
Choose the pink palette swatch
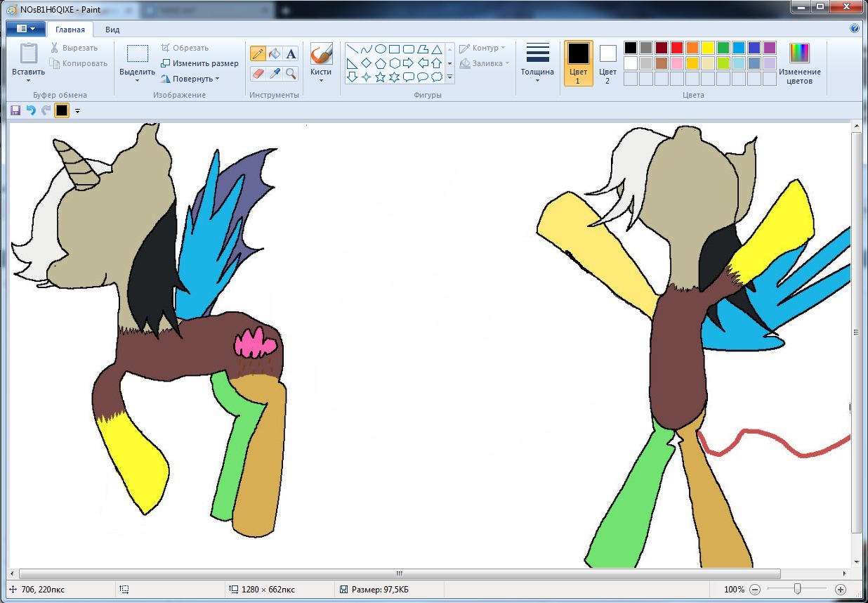coord(677,63)
